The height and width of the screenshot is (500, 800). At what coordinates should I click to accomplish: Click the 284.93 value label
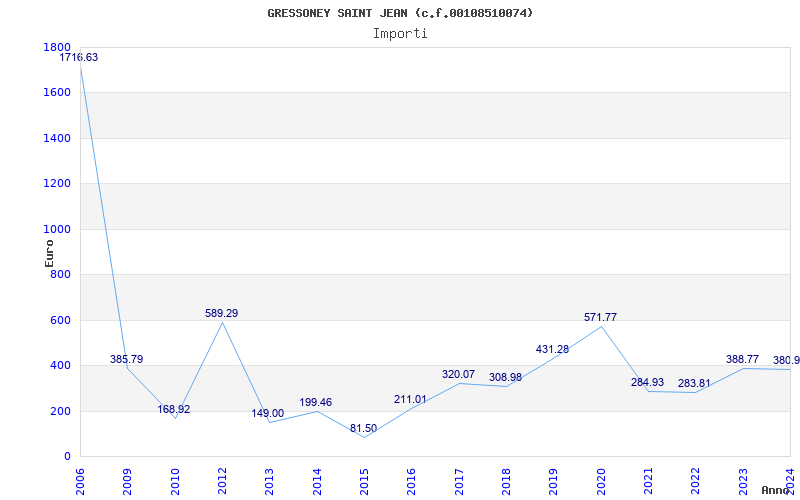pos(647,382)
